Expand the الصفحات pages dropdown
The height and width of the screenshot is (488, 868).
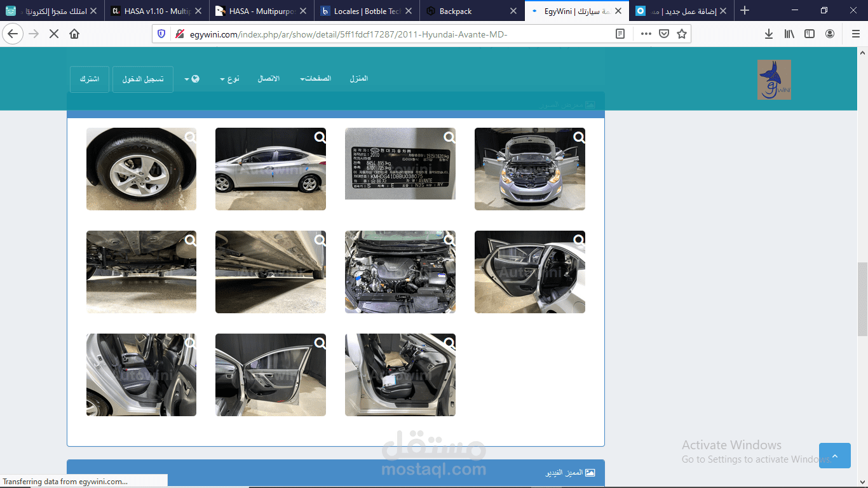316,79
